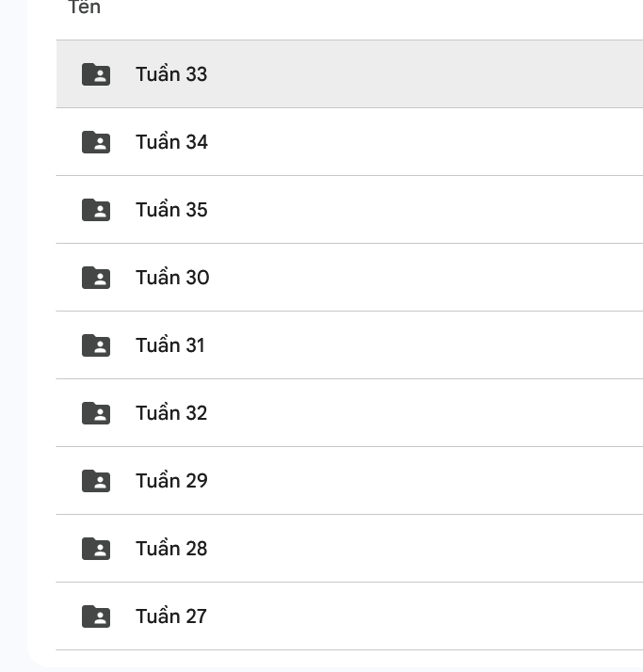Image resolution: width=643 pixels, height=672 pixels.
Task: Select the folder icon beside Tuần 31
Action: click(x=96, y=345)
